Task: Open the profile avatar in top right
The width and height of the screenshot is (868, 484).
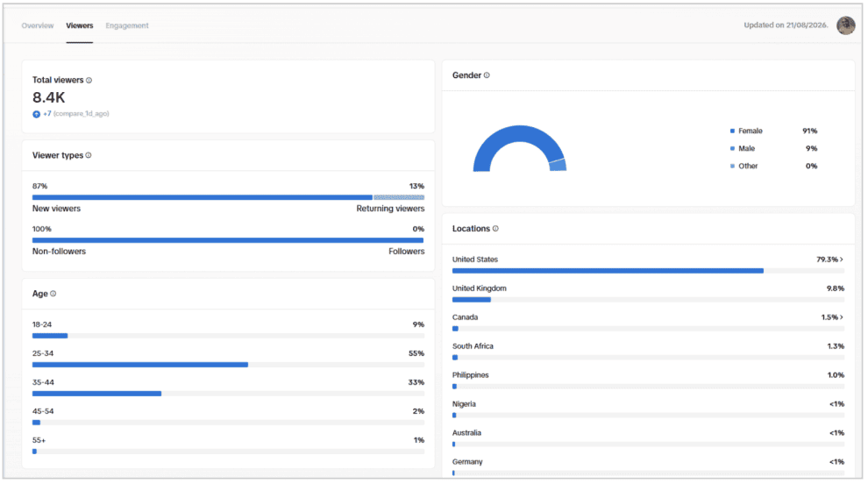Action: click(845, 25)
